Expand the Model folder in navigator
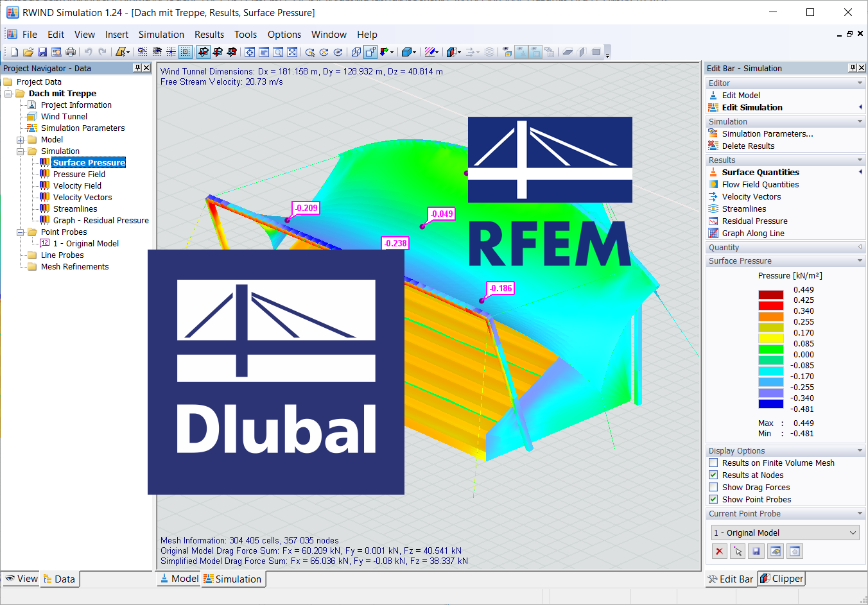 [x=20, y=140]
